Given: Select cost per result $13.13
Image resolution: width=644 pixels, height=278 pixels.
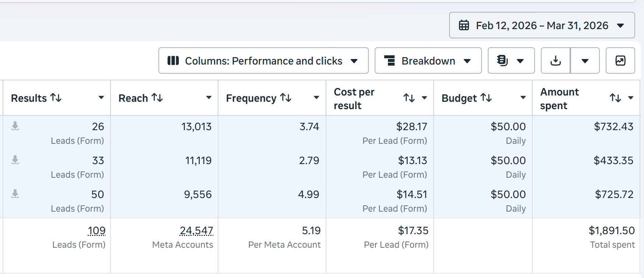Looking at the screenshot, I should pos(412,160).
